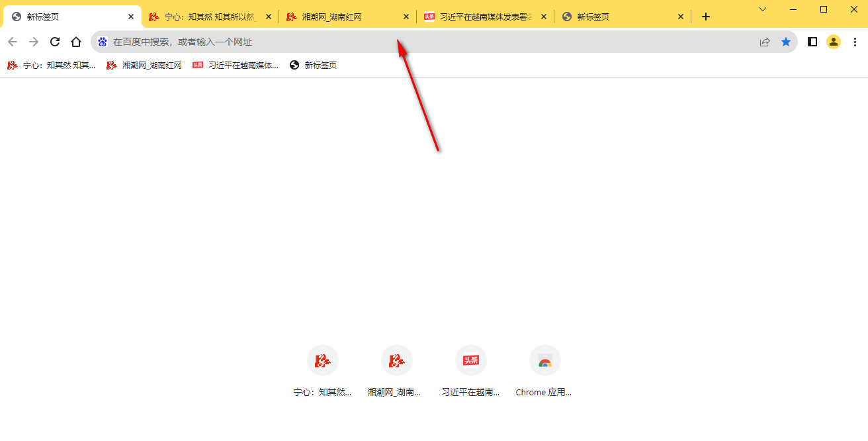868x441 pixels.
Task: Open 习近平在越南 shortcut tile
Action: (x=471, y=371)
